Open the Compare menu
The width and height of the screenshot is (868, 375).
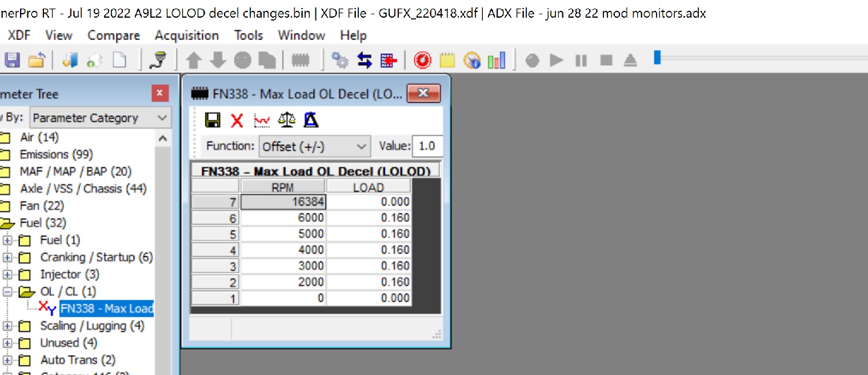(x=113, y=35)
